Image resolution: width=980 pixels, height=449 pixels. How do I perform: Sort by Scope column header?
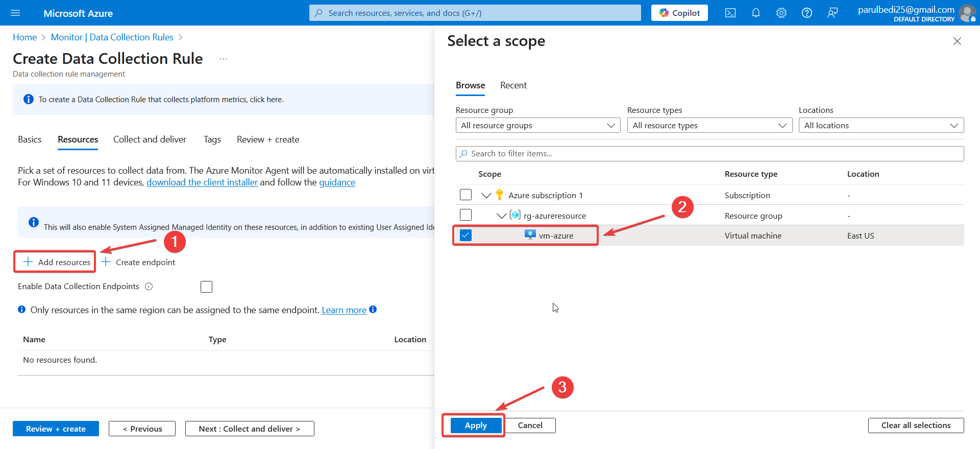click(489, 174)
